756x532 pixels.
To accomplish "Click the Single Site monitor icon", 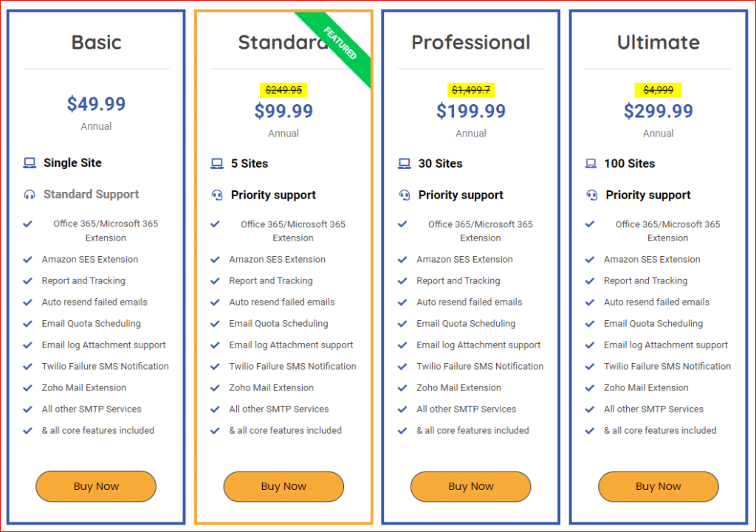I will click(x=29, y=162).
